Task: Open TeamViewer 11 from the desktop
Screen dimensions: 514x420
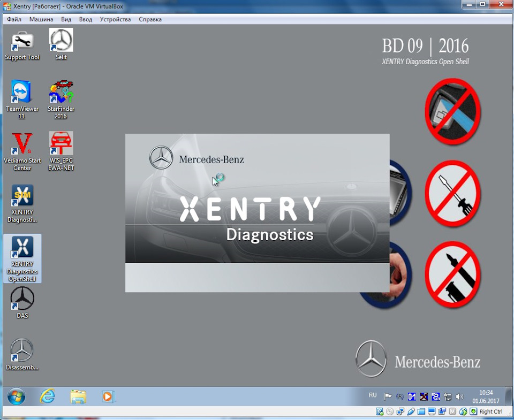Action: (x=22, y=100)
